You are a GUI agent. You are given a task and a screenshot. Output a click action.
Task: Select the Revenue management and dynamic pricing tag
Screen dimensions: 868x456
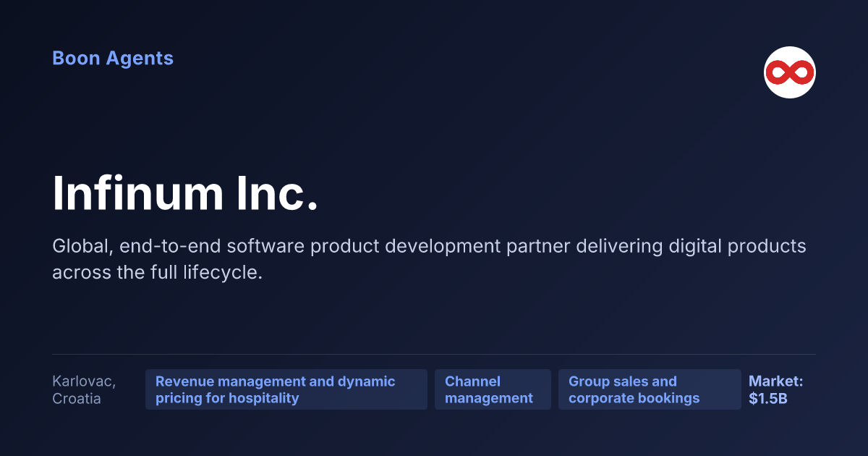click(286, 389)
